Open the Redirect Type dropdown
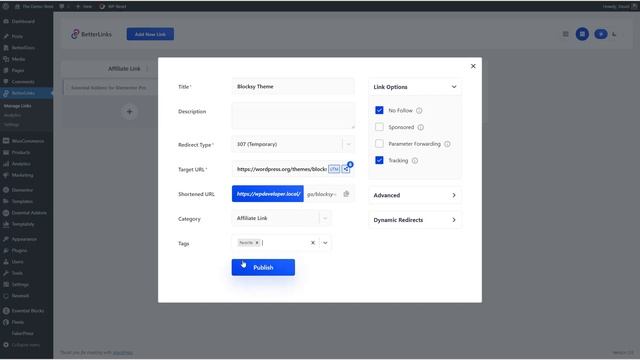Viewport: 640px width, 360px height. 293,144
